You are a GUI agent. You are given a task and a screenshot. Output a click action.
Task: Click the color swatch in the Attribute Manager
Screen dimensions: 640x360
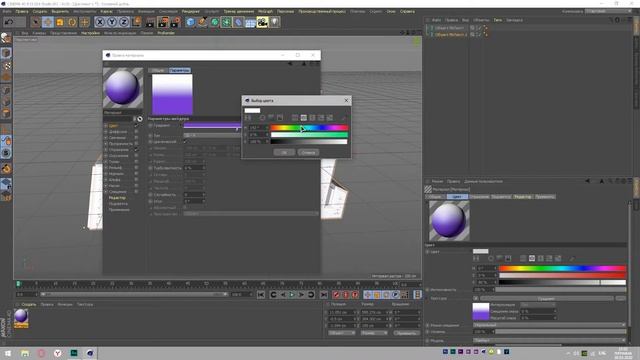[x=480, y=251]
